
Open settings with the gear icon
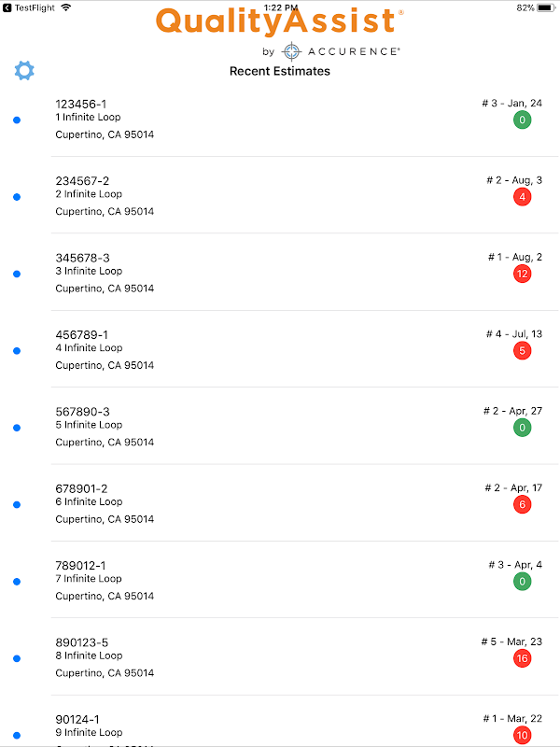tap(24, 71)
